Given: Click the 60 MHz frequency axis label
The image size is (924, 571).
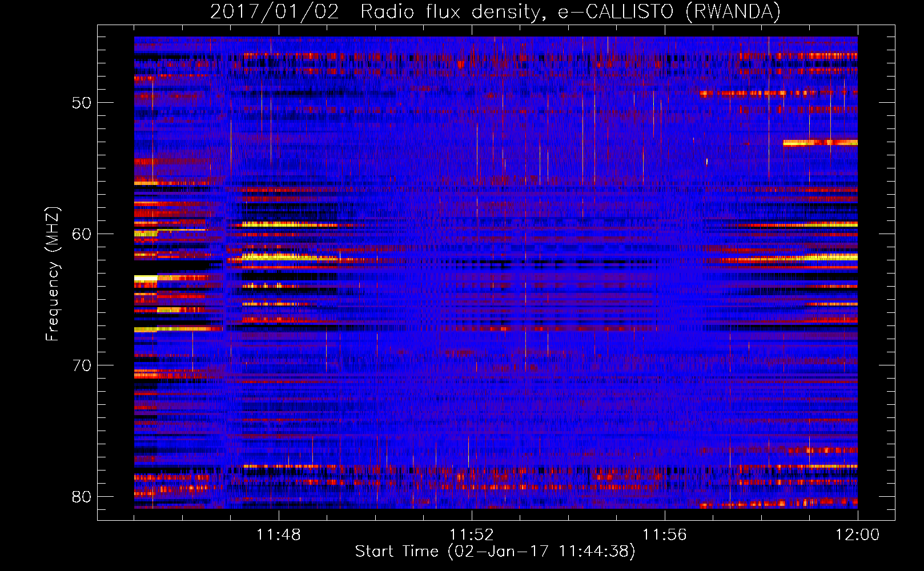Looking at the screenshot, I should [x=82, y=234].
